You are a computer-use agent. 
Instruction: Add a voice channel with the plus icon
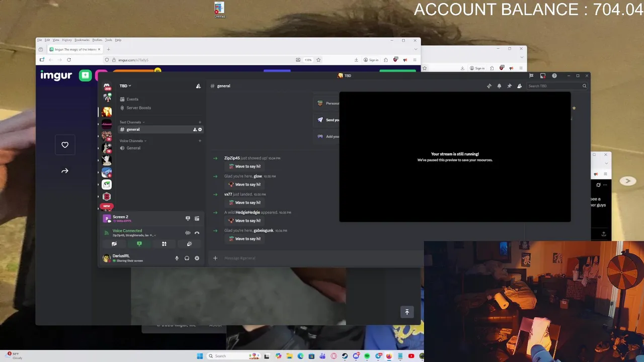(200, 141)
